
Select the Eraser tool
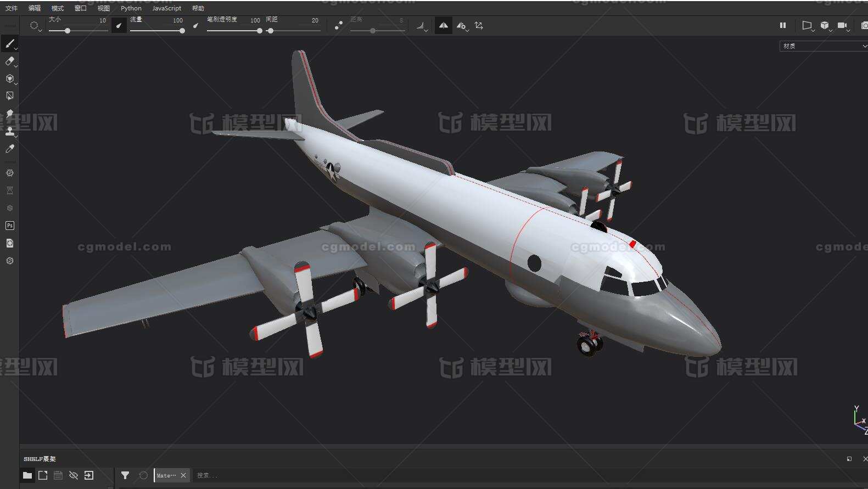point(9,61)
